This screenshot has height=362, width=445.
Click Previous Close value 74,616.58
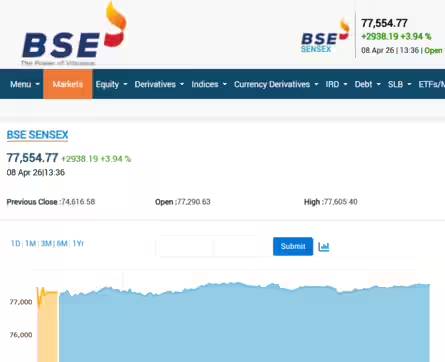(x=78, y=202)
